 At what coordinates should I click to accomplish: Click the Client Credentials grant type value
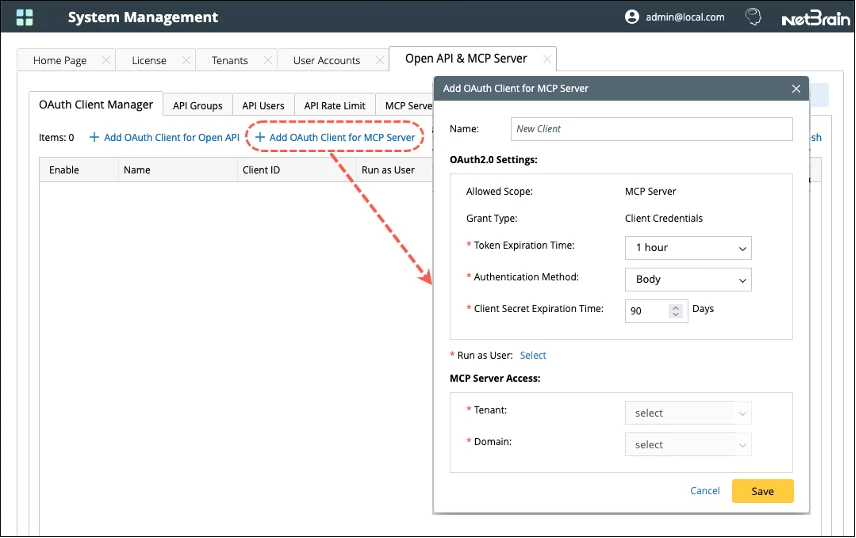(x=664, y=218)
